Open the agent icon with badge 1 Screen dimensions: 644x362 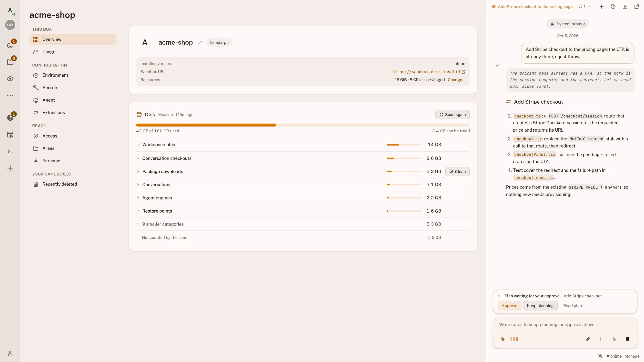point(10,45)
